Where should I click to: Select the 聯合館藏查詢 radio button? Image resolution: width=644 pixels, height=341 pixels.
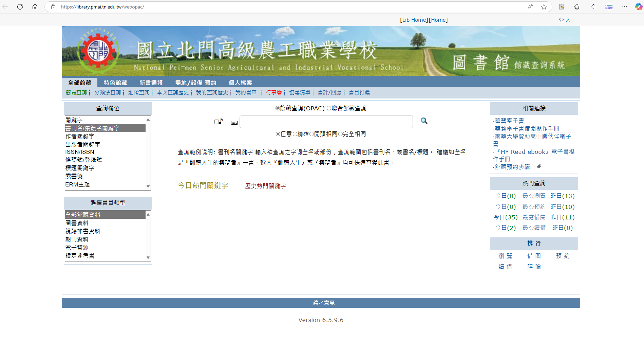(x=328, y=108)
